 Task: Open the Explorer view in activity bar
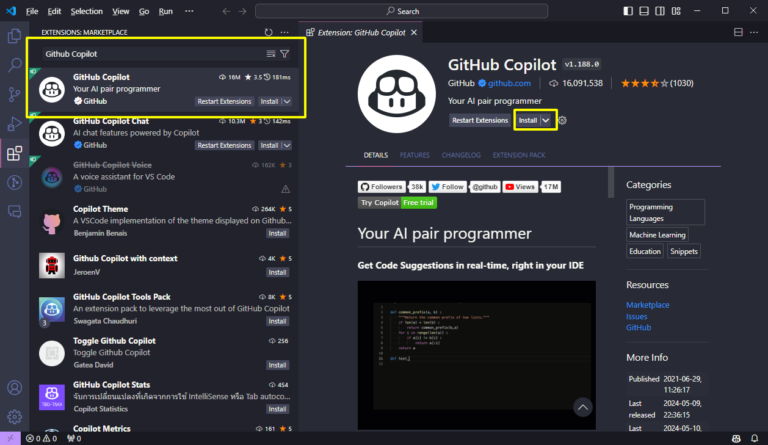pos(14,36)
